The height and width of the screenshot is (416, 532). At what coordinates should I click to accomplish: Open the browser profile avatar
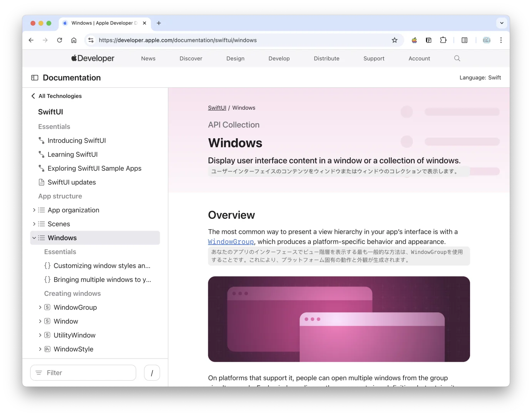pyautogui.click(x=487, y=40)
